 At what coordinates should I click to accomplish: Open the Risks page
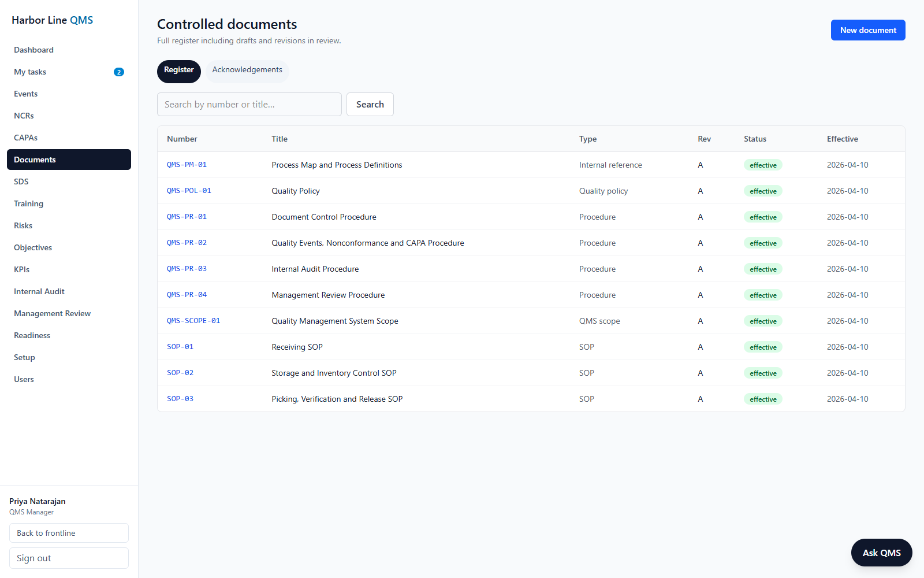point(69,225)
